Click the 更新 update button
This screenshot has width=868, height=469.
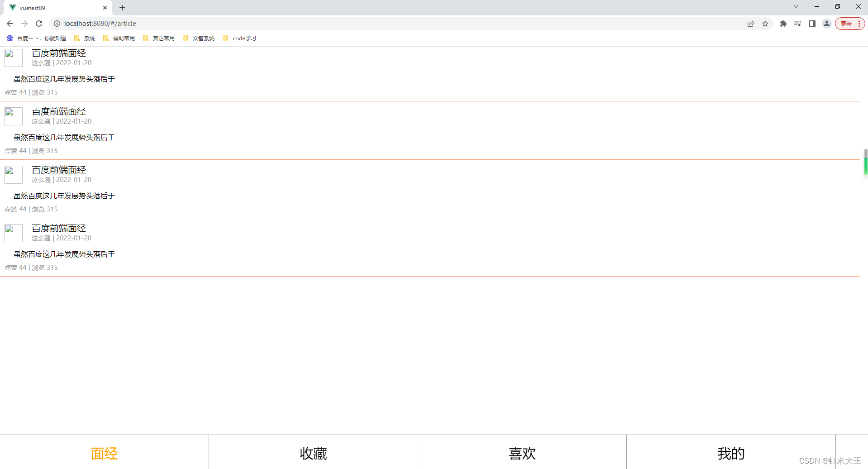(x=846, y=24)
